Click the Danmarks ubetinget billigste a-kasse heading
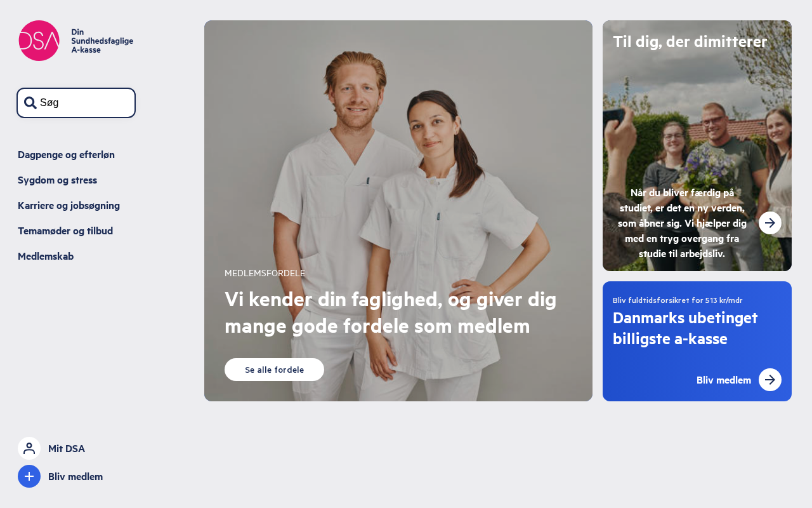 pos(685,328)
